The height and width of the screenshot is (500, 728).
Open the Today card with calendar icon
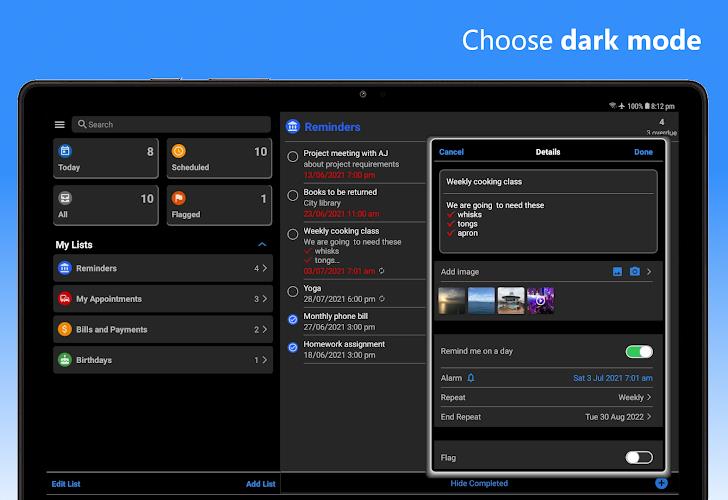[106, 159]
